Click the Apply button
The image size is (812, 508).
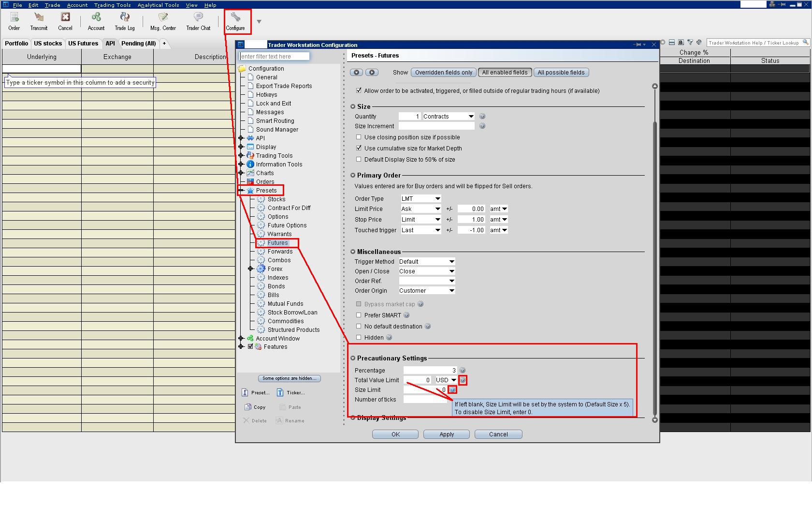(447, 434)
